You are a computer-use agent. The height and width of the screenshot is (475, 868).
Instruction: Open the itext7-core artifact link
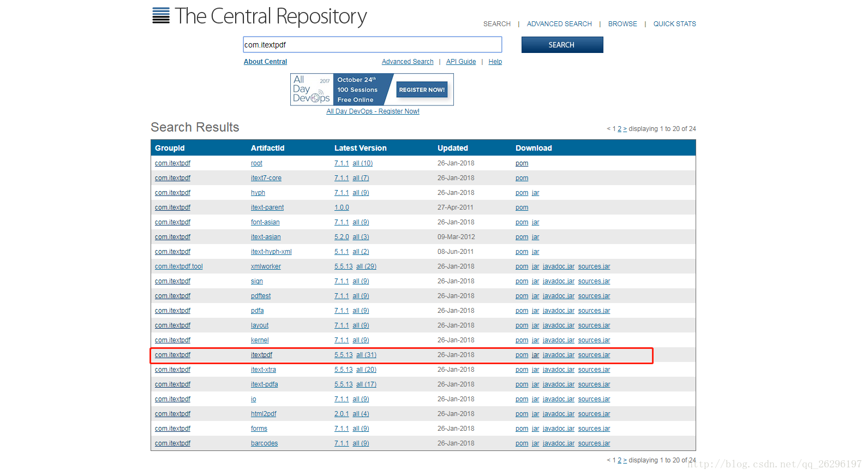click(266, 178)
